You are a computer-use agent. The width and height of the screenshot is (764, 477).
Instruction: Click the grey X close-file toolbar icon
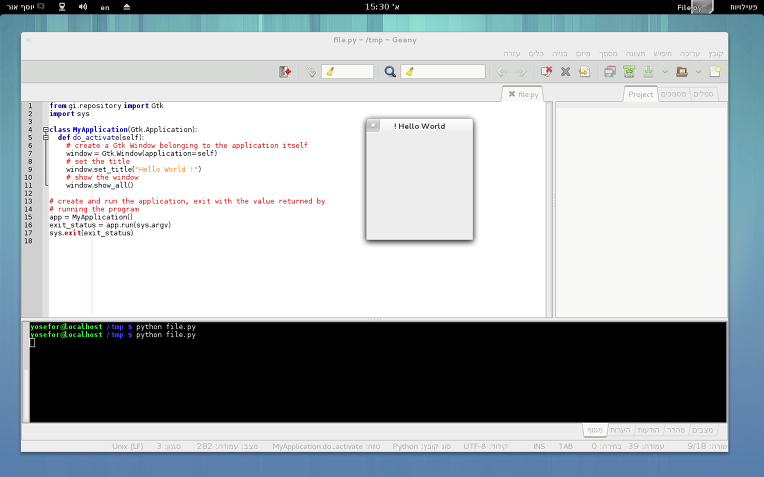pos(565,72)
